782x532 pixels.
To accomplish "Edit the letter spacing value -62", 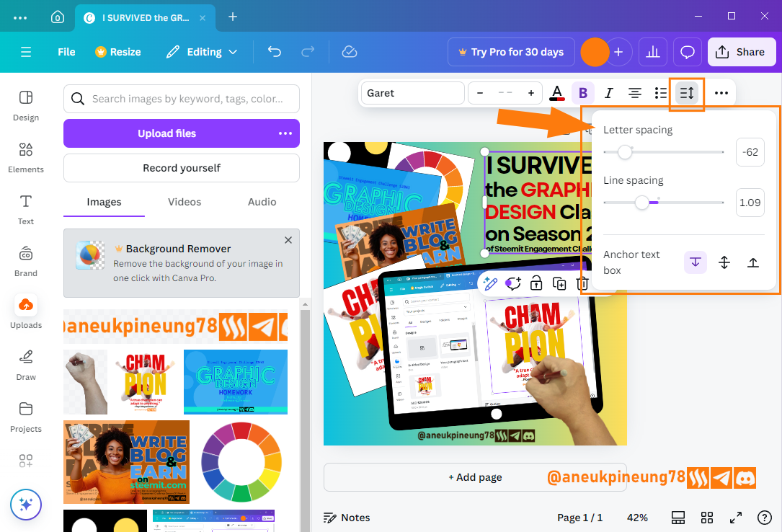I will point(750,152).
